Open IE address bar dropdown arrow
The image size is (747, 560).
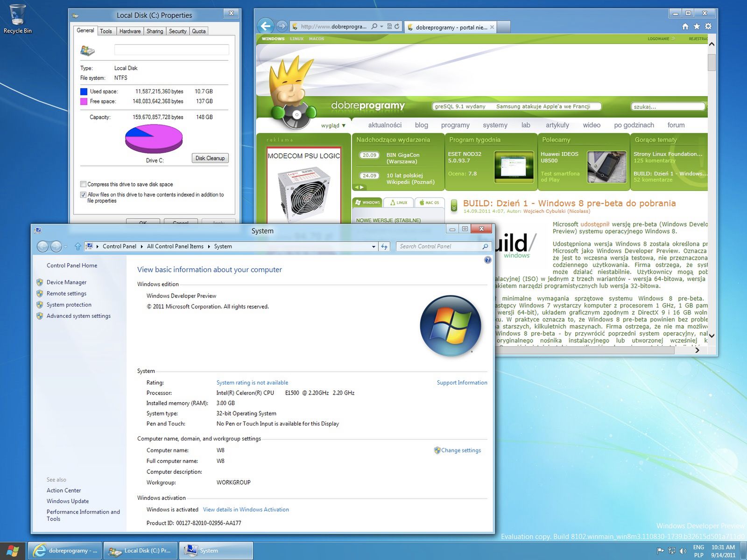(382, 27)
